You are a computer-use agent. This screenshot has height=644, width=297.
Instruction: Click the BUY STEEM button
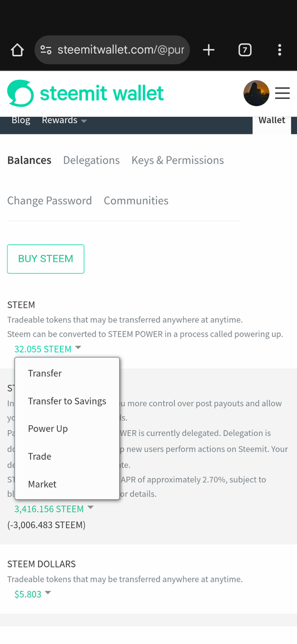[45, 259]
